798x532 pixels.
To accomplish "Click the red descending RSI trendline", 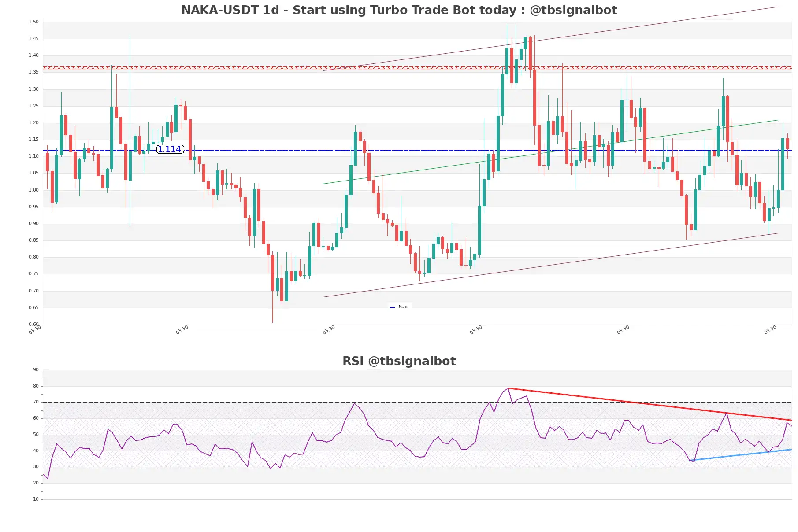I will point(650,404).
